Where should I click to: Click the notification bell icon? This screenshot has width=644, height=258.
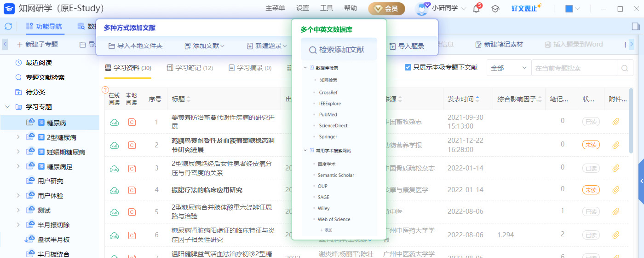[x=476, y=8]
